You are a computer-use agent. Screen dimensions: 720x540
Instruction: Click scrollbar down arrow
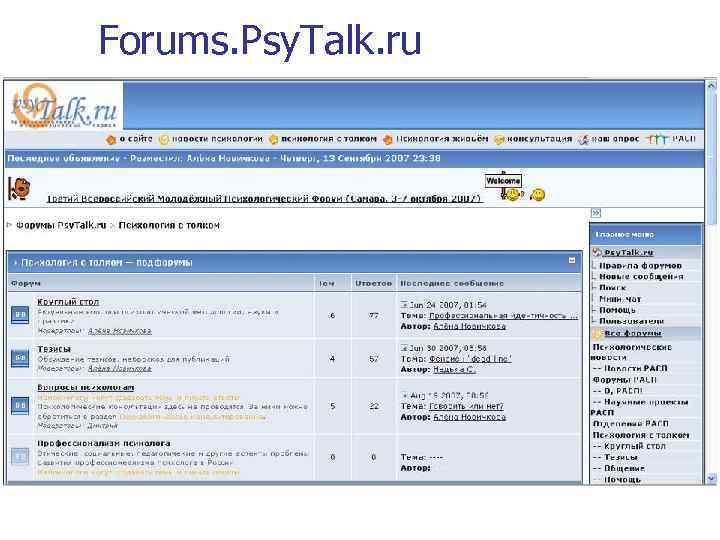tap(711, 478)
